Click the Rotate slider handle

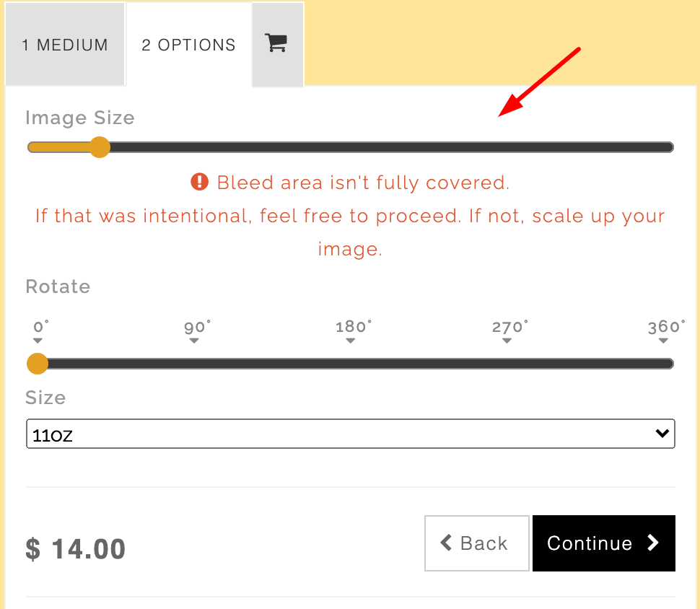coord(38,364)
